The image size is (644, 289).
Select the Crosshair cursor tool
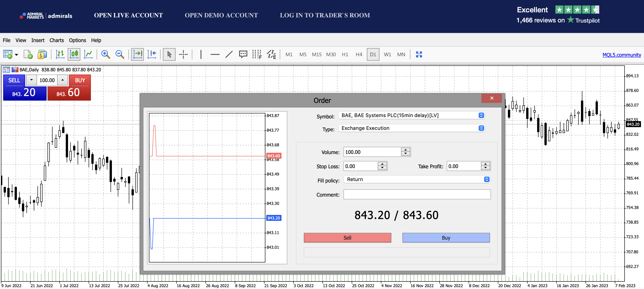pyautogui.click(x=183, y=54)
